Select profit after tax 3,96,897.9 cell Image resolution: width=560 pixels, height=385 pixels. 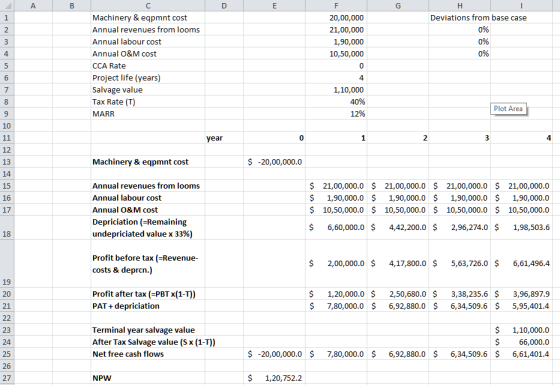click(521, 294)
